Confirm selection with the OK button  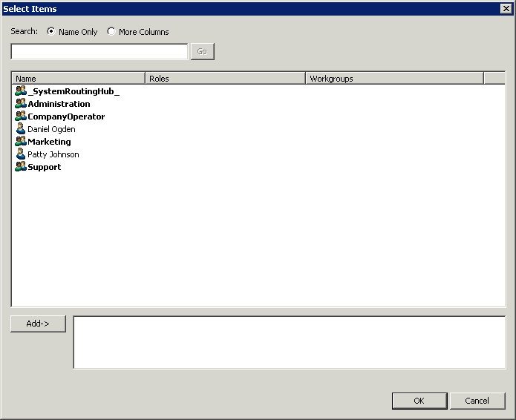[419, 401]
